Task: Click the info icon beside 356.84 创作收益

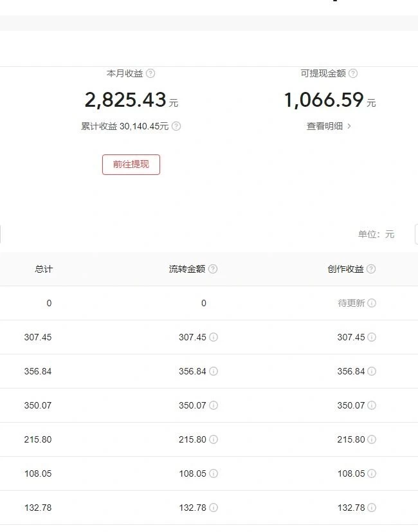Action: coord(370,371)
